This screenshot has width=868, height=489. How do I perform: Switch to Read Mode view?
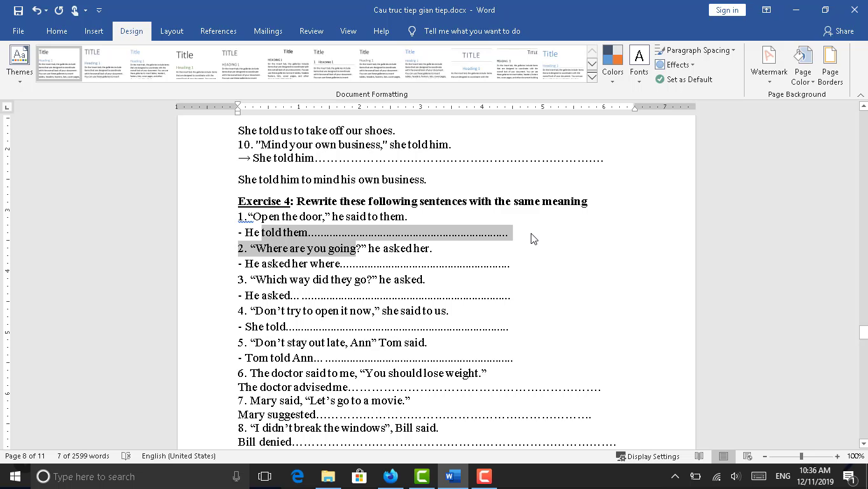click(699, 456)
